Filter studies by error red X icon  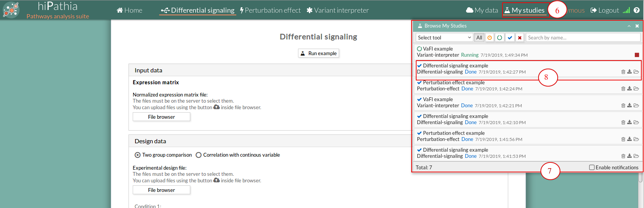520,38
